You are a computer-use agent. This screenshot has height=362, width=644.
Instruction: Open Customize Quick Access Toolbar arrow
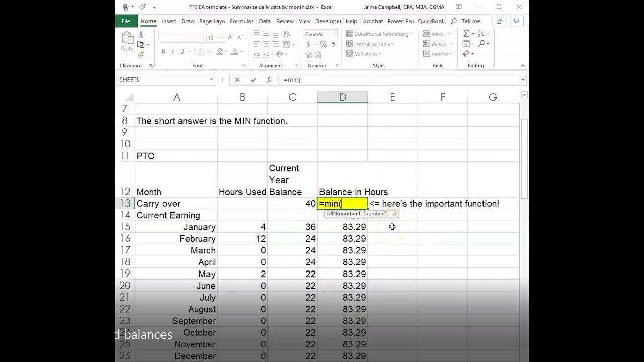(x=154, y=7)
